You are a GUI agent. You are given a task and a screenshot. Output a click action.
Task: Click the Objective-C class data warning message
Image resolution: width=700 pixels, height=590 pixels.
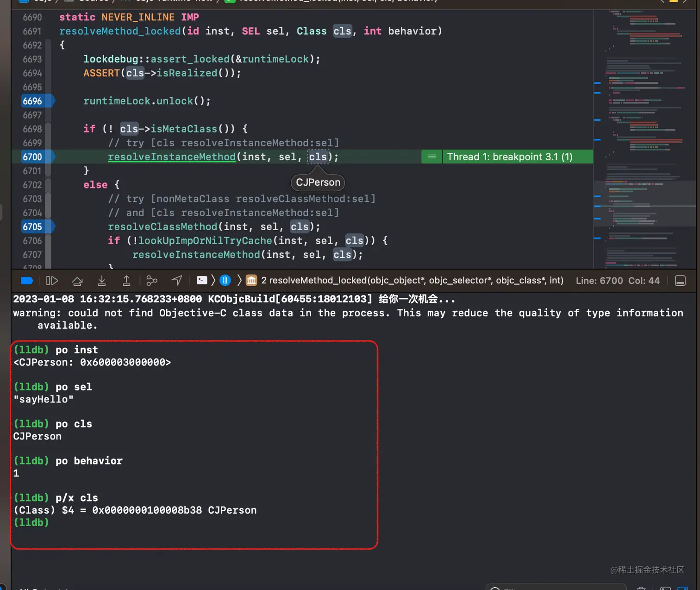pyautogui.click(x=348, y=319)
